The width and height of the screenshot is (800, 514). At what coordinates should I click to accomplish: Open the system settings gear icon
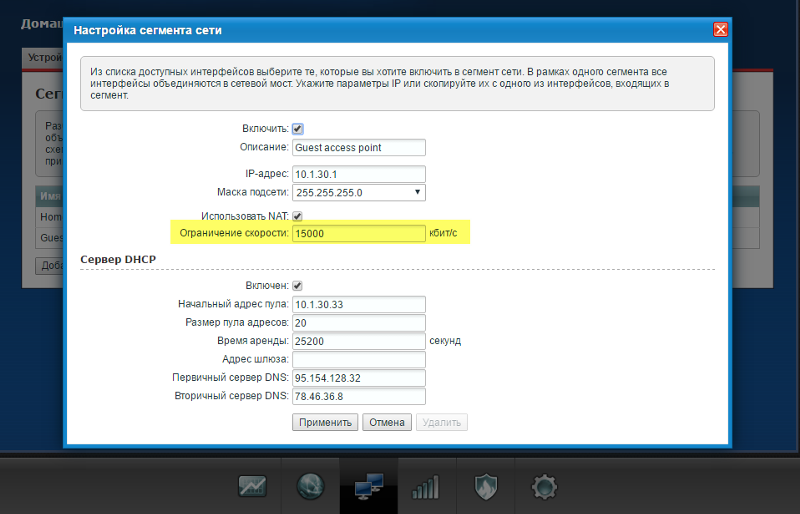coord(544,486)
